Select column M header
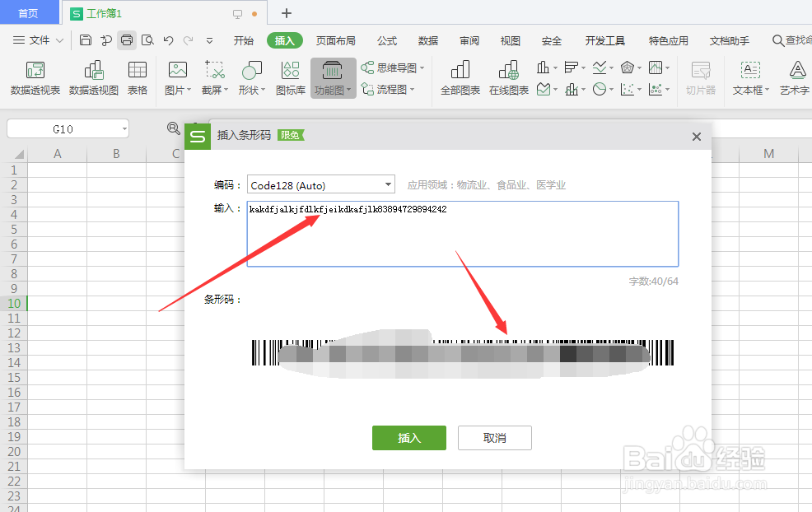The image size is (812, 512). pyautogui.click(x=768, y=154)
